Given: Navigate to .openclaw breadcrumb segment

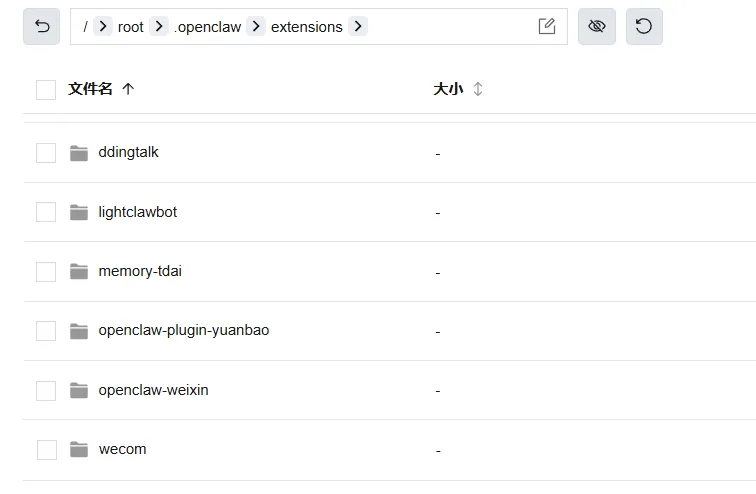Looking at the screenshot, I should (207, 27).
